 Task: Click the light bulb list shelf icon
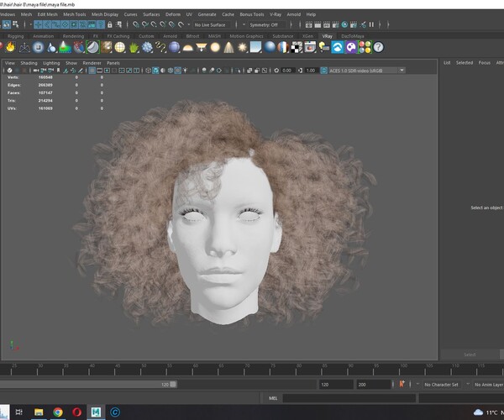point(324,48)
